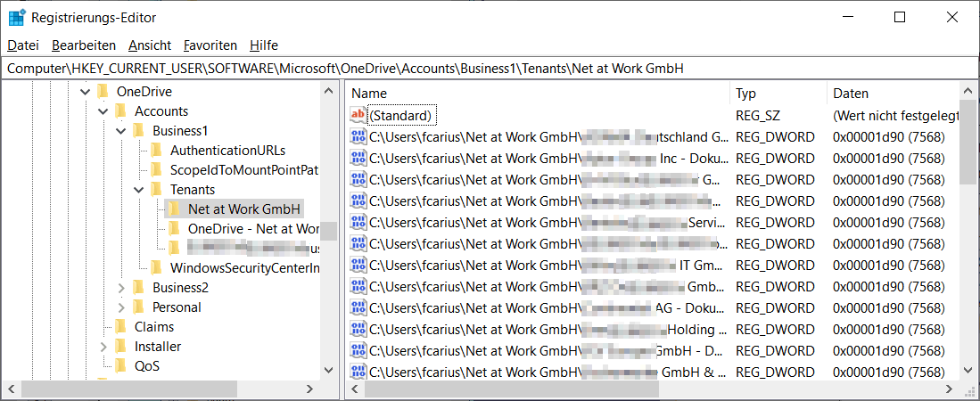Select the '(Wert nicht festgelegt' data cell
The width and height of the screenshot is (980, 401).
(x=895, y=115)
